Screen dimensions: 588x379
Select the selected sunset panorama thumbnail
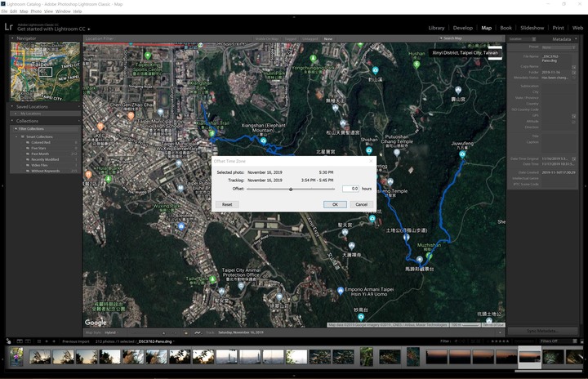click(529, 356)
